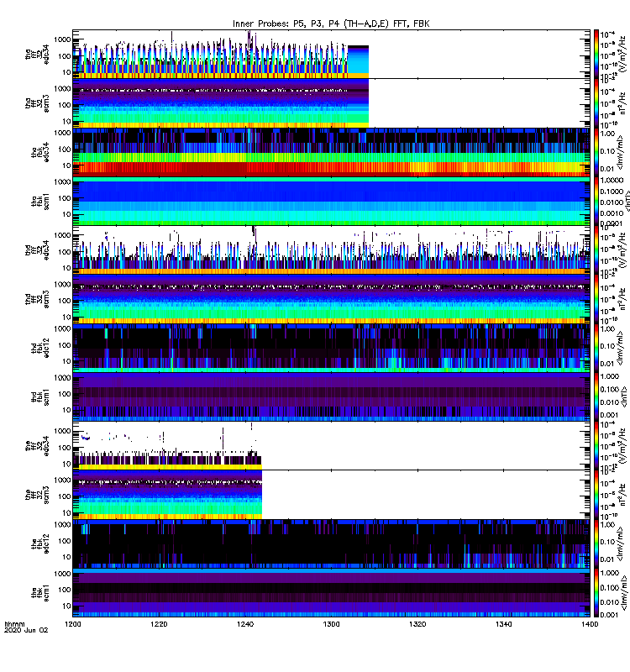The height and width of the screenshot is (672, 630).
Task: Click inside the thd fbk edc12 spectrogram panel
Action: [331, 348]
